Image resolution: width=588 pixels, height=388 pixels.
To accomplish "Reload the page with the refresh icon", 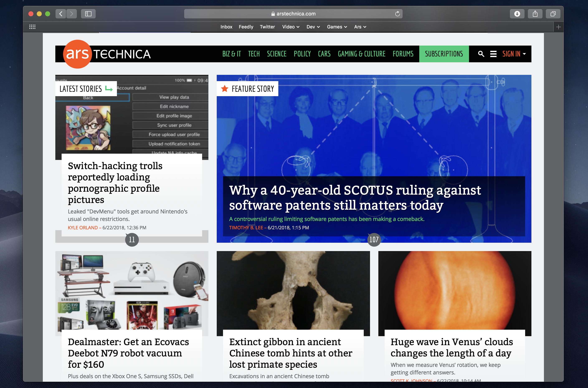I will tap(397, 14).
